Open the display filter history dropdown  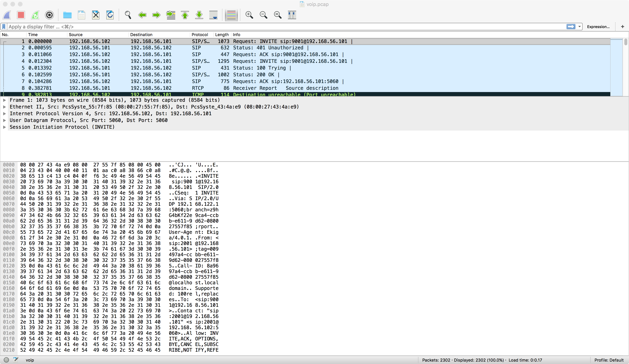coord(579,27)
